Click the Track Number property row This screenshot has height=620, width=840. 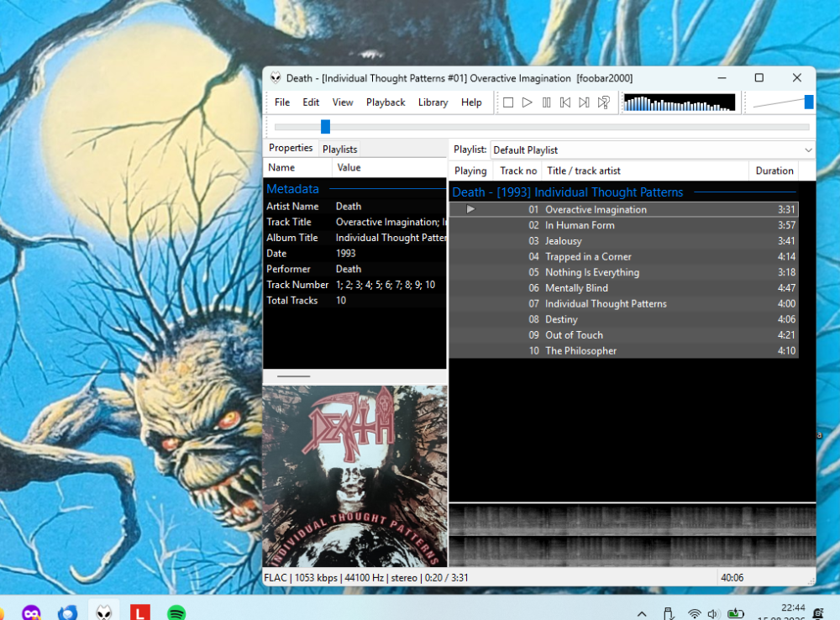355,285
